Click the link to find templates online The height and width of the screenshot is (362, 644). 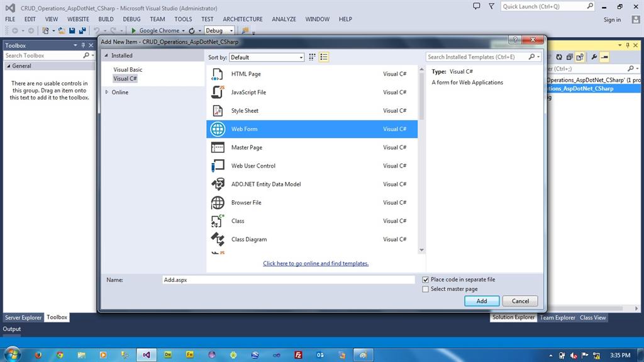click(x=316, y=264)
